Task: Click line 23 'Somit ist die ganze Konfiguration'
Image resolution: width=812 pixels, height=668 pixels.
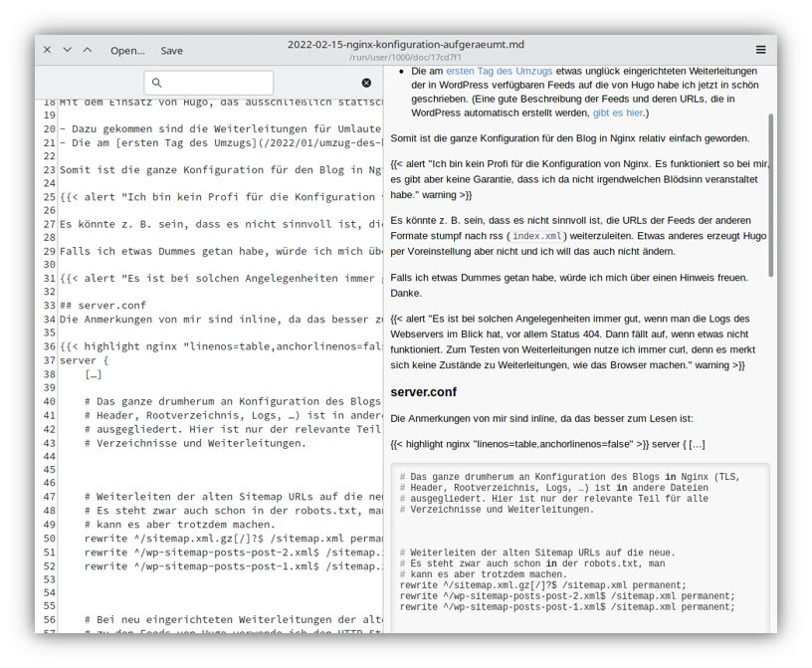Action: (221, 170)
